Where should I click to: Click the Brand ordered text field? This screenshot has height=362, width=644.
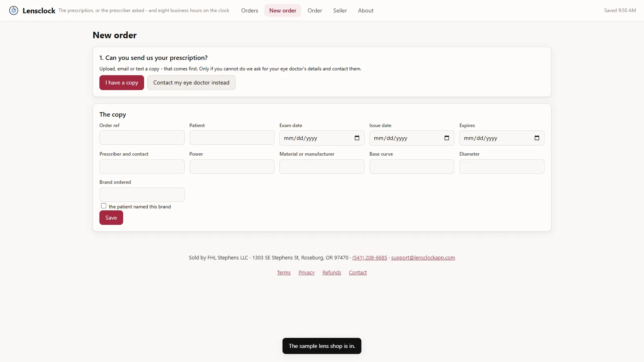coord(142,195)
